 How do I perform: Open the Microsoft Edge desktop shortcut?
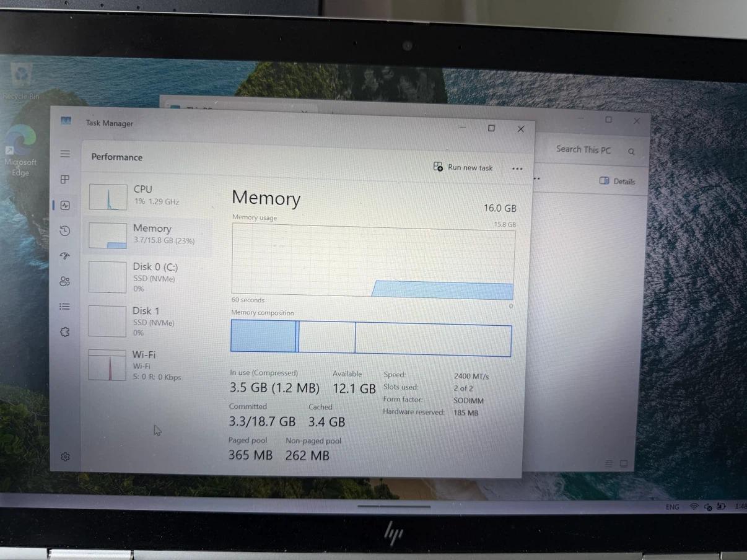coord(20,151)
